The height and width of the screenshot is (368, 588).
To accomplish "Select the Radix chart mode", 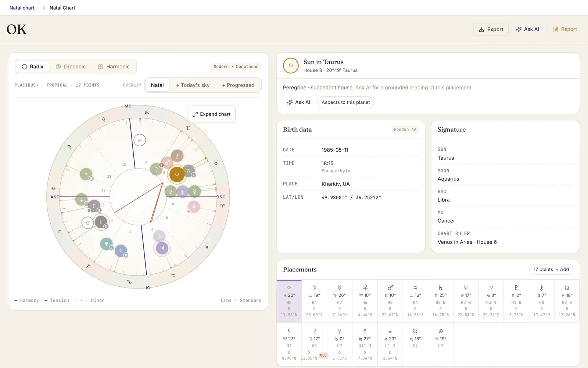I will 33,67.
